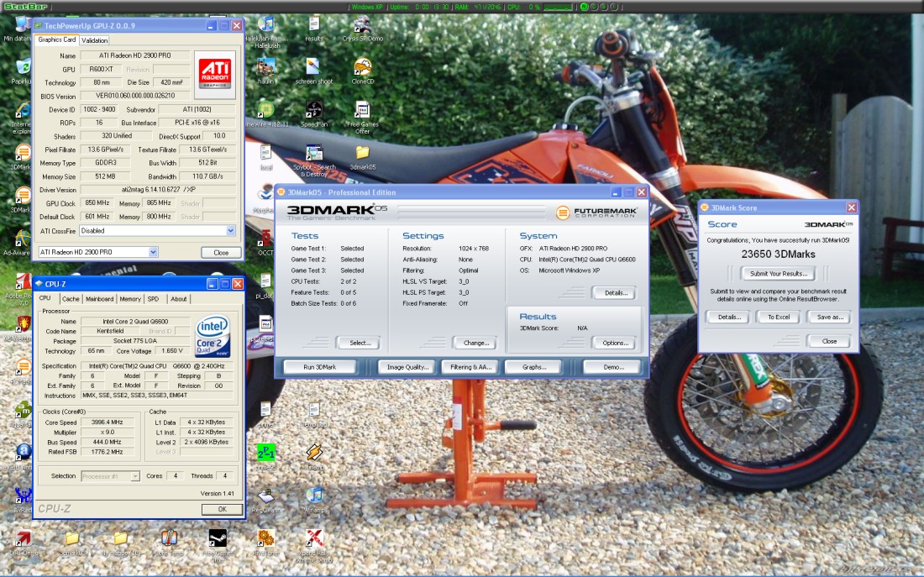Expand the ATI CrossFire dropdown in GPU-Z

(230, 231)
